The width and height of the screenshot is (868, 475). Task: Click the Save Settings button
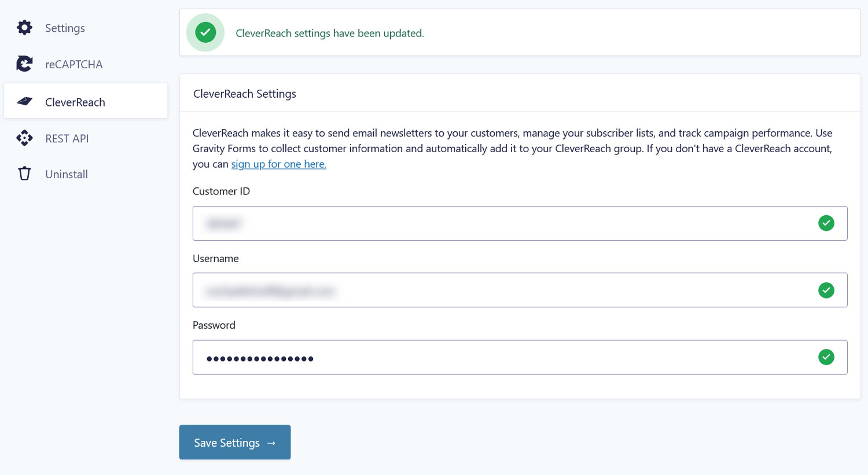(235, 442)
